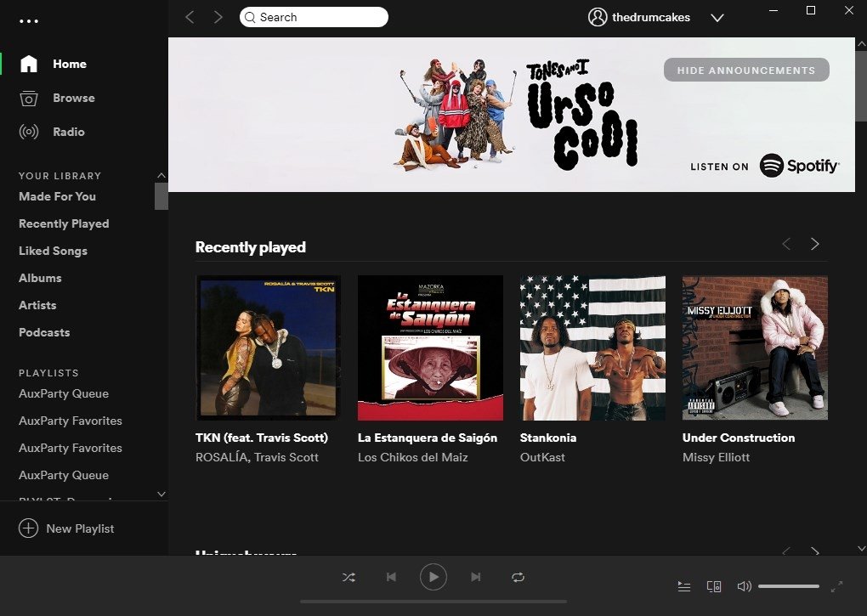Open connect to a device icon

pyautogui.click(x=714, y=586)
